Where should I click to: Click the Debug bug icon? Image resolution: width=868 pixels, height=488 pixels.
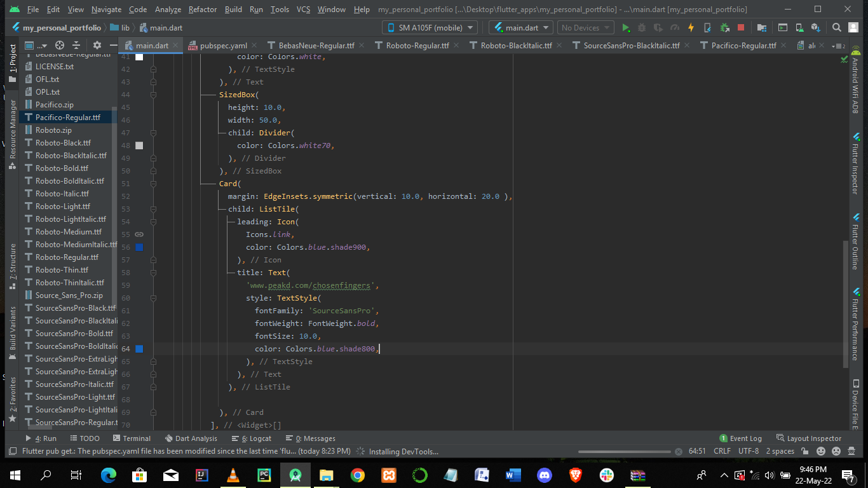(642, 28)
